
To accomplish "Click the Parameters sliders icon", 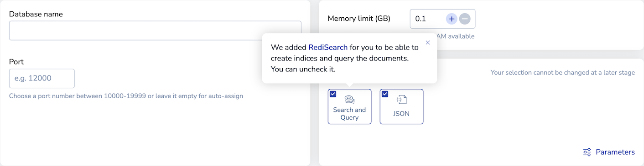I will click(x=587, y=152).
